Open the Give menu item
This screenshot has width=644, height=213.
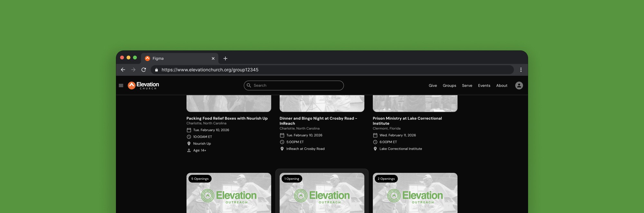(x=433, y=85)
